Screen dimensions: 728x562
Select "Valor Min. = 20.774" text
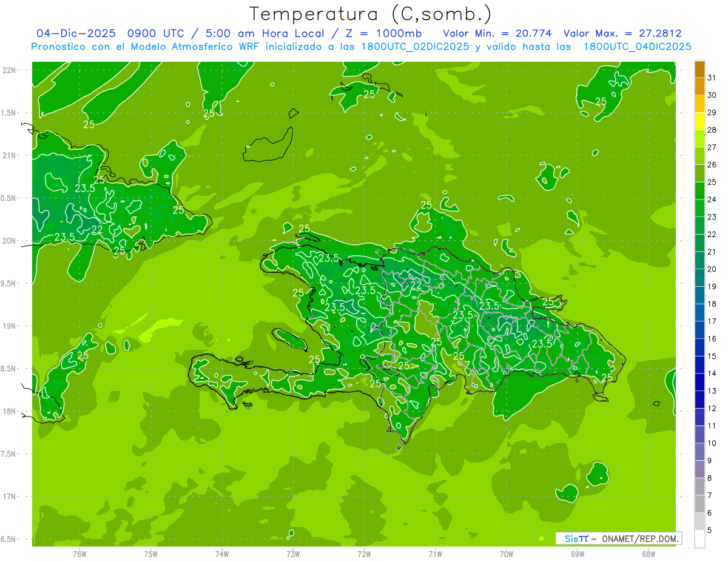click(497, 33)
